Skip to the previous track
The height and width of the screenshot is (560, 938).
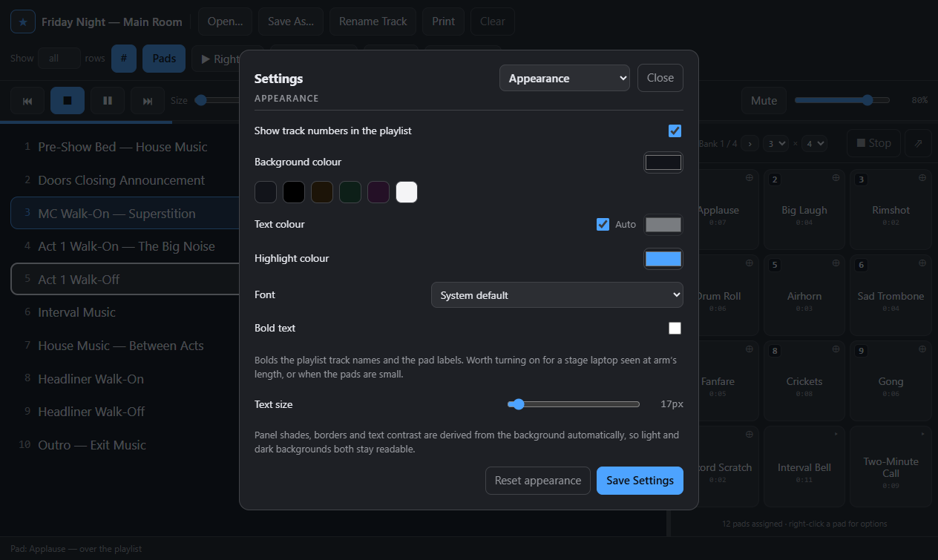pyautogui.click(x=27, y=100)
